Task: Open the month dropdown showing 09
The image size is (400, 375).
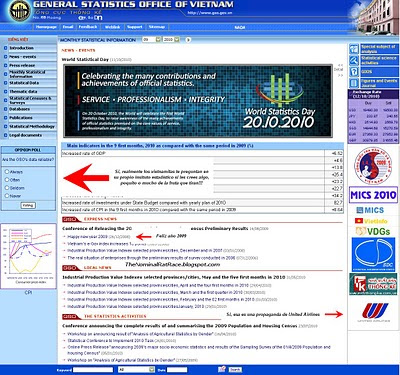Action: tap(151, 40)
